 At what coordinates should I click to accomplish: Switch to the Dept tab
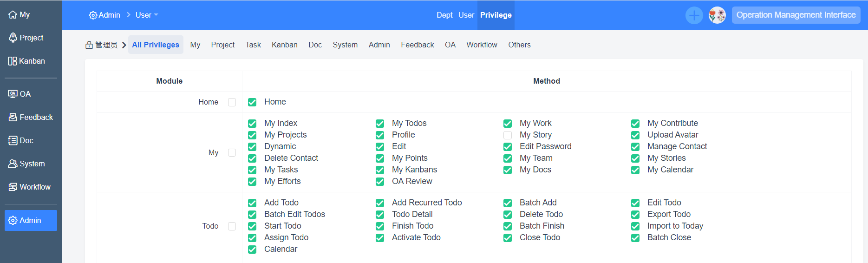(444, 15)
